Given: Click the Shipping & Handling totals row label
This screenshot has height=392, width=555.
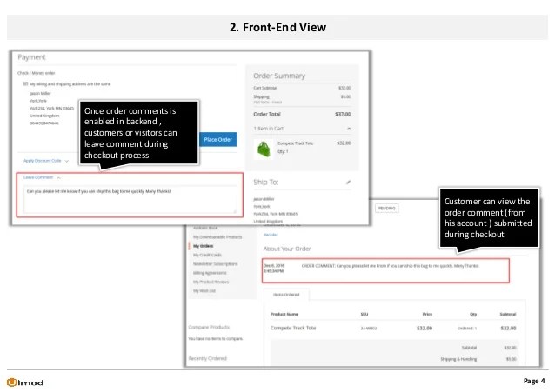Looking at the screenshot, I should 458,359.
